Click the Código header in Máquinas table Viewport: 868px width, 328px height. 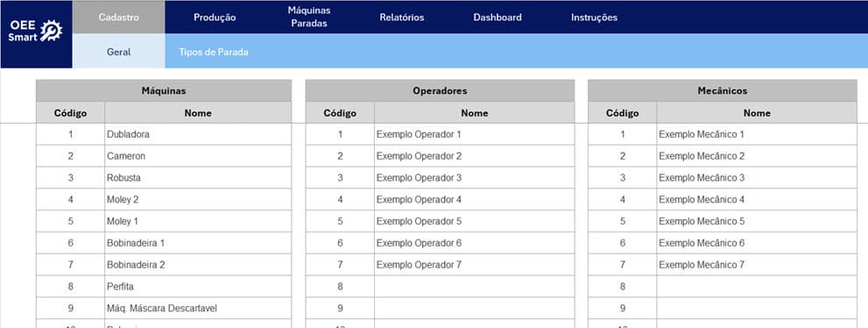pyautogui.click(x=70, y=112)
